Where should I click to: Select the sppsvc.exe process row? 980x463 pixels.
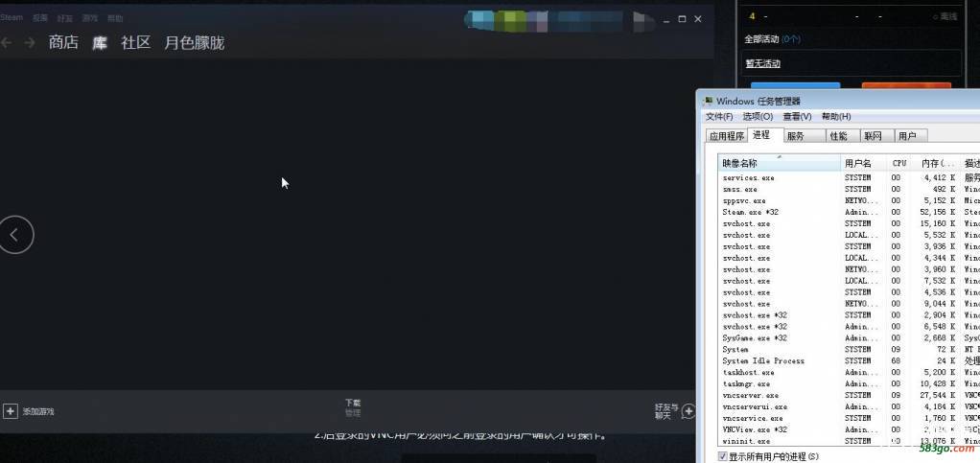coord(849,201)
